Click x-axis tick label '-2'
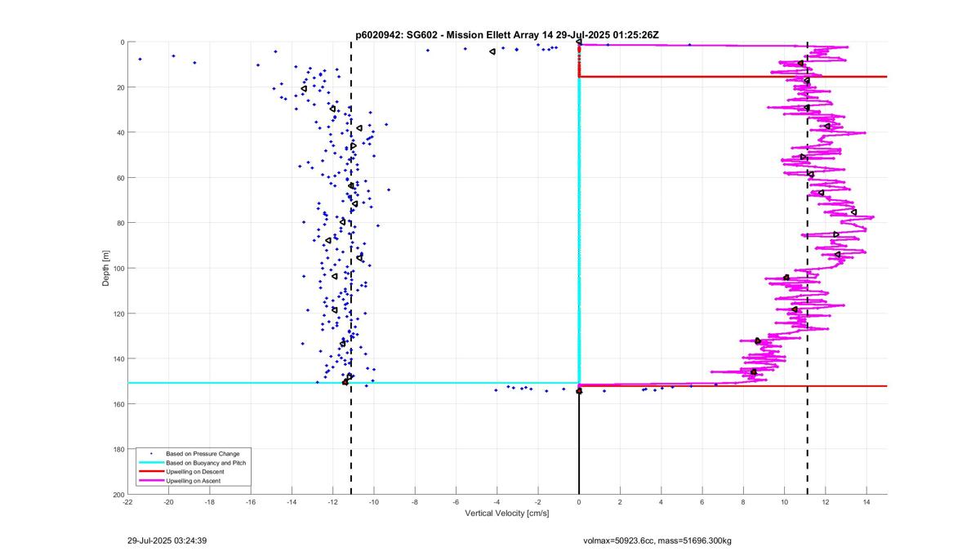Image resolution: width=980 pixels, height=556 pixels. pyautogui.click(x=537, y=502)
